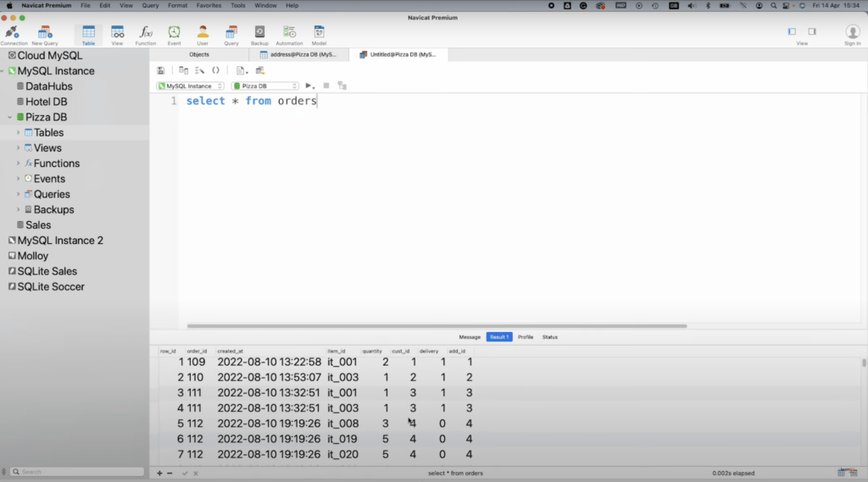This screenshot has height=482, width=868.
Task: Click the Backup toolbar icon
Action: coord(259,33)
